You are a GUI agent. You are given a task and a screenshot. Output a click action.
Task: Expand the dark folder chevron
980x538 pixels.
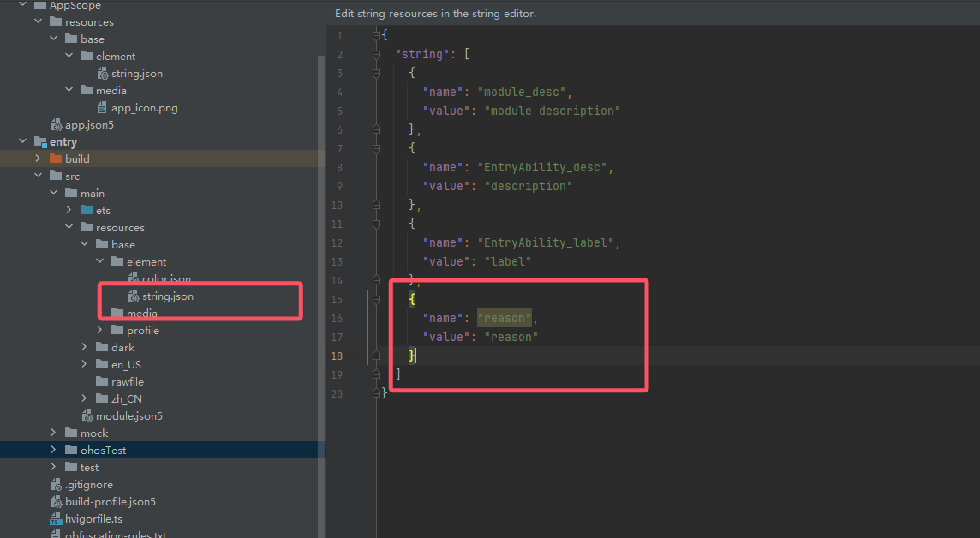(84, 347)
